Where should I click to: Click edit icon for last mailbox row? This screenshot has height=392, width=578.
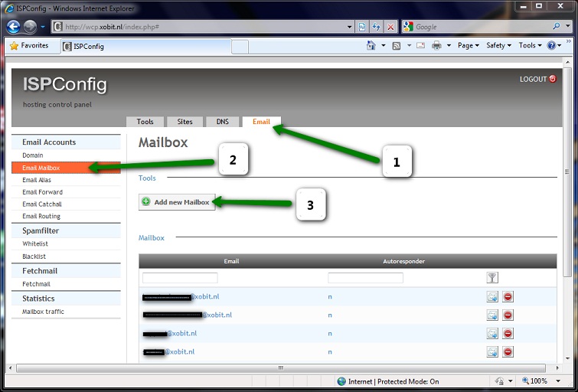pos(492,351)
